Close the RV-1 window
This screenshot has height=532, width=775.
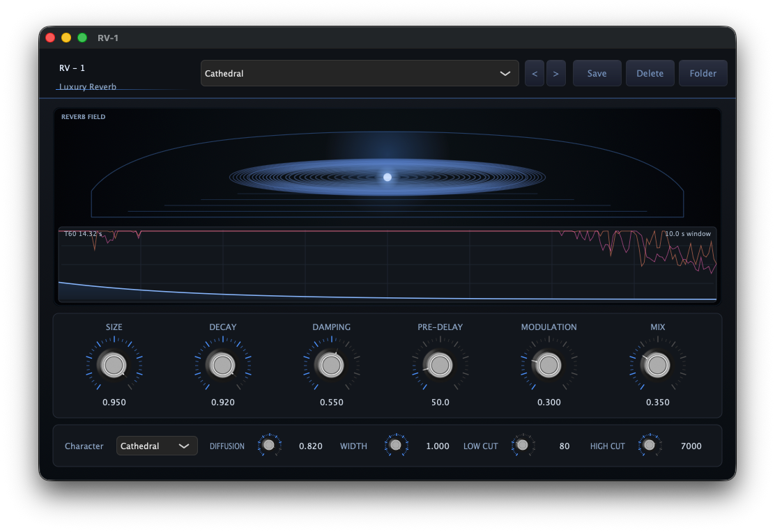50,38
